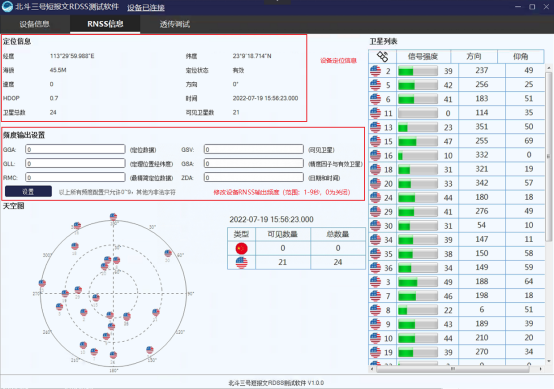Click the 类型 table header
Screen dimensions: 554x389
[x=241, y=234]
